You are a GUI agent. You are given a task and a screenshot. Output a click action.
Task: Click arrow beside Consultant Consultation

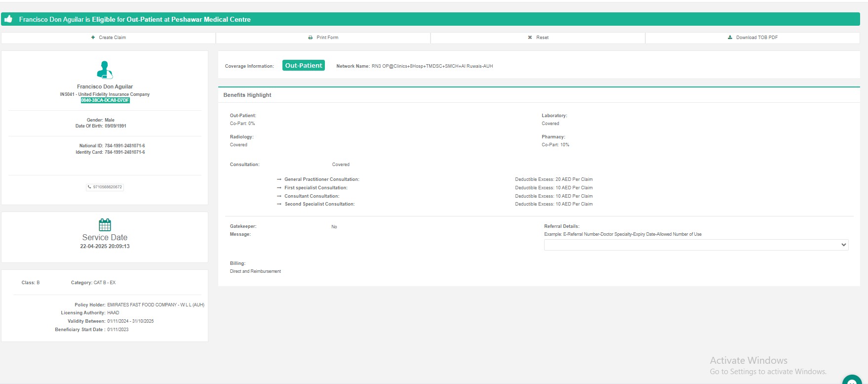point(279,196)
